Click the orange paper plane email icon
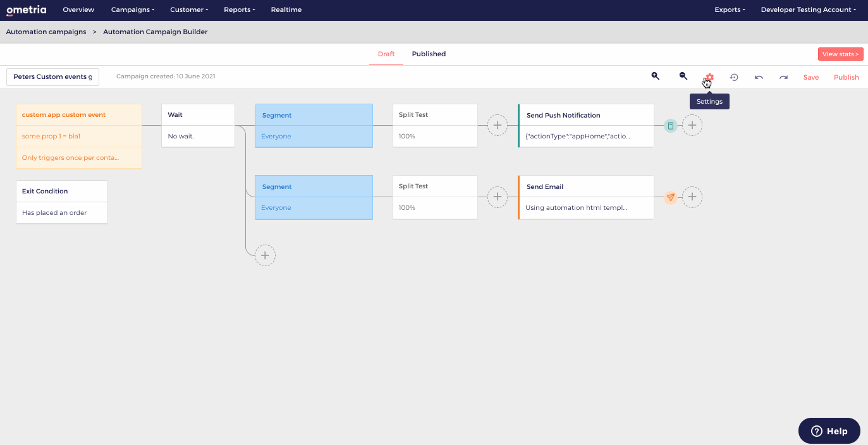The width and height of the screenshot is (868, 445). coord(671,197)
